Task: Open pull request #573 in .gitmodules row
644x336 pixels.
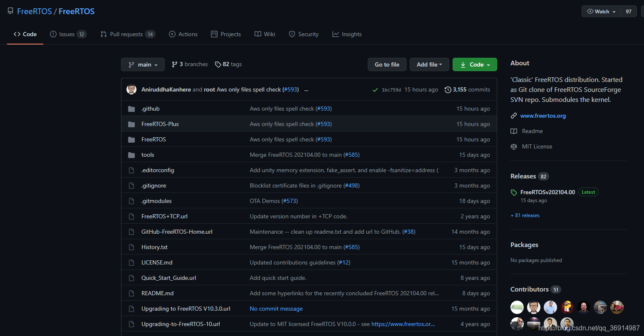Action: (x=290, y=201)
